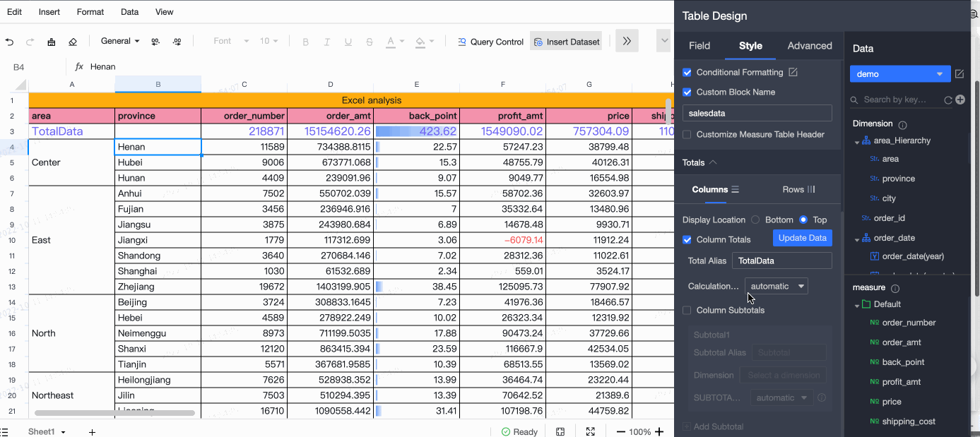Toggle fit-to-window view in the status bar

[560, 431]
